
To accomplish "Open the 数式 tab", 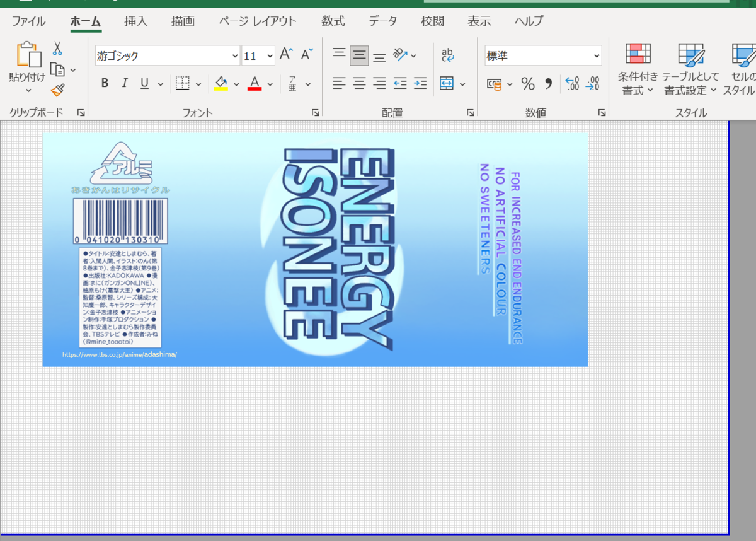I will click(x=333, y=21).
